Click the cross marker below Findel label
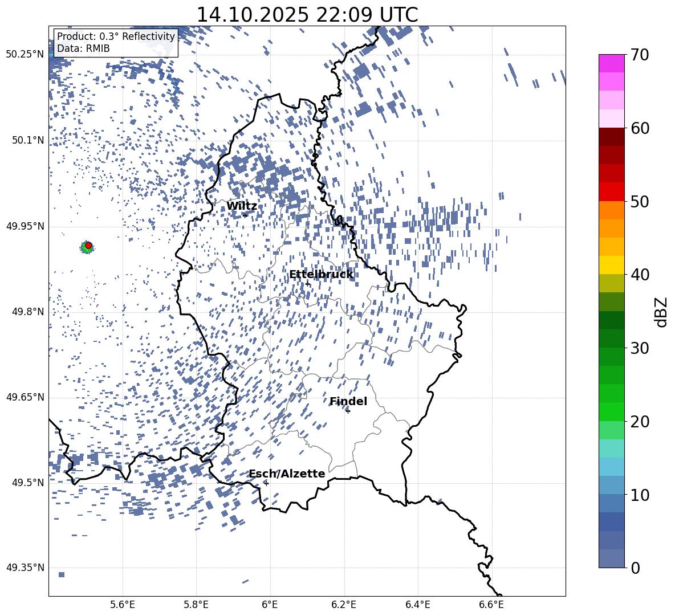The width and height of the screenshot is (675, 616). 348,411
